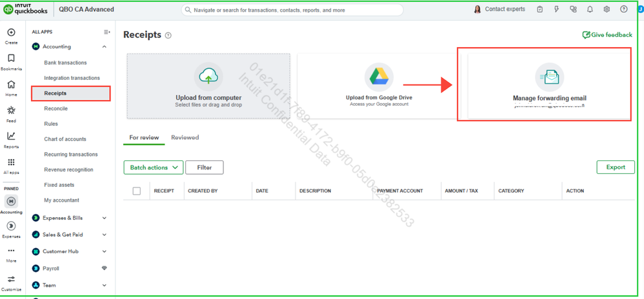Click the CATEGORY column header

pyautogui.click(x=511, y=191)
